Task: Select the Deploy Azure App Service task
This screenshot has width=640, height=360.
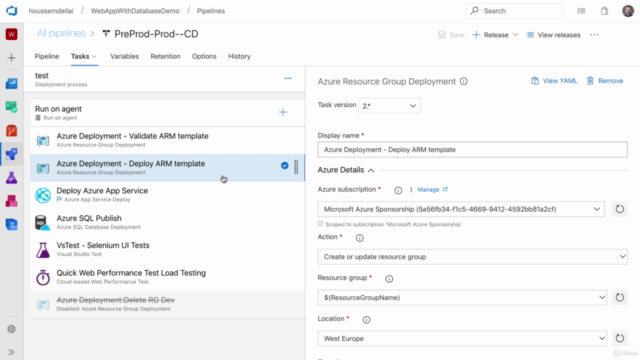Action: (x=167, y=195)
